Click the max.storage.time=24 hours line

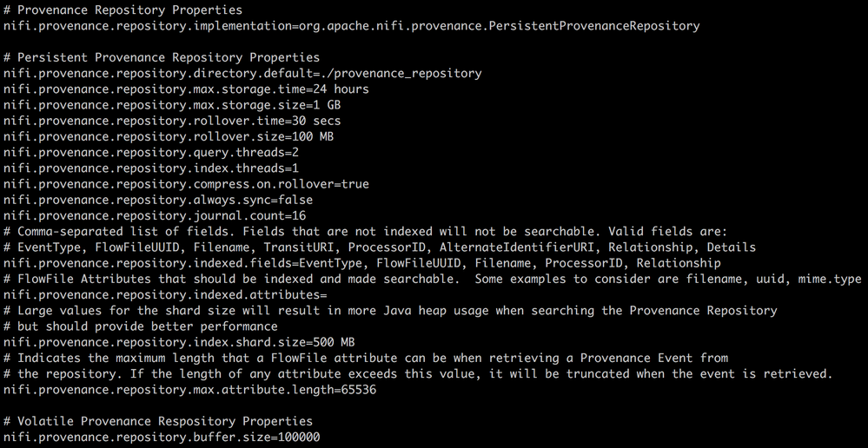(x=186, y=89)
